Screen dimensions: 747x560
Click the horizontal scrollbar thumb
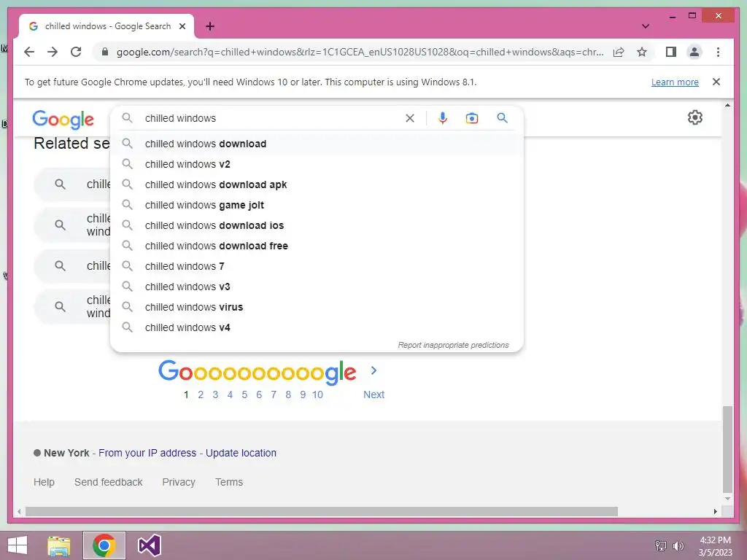[x=322, y=511]
